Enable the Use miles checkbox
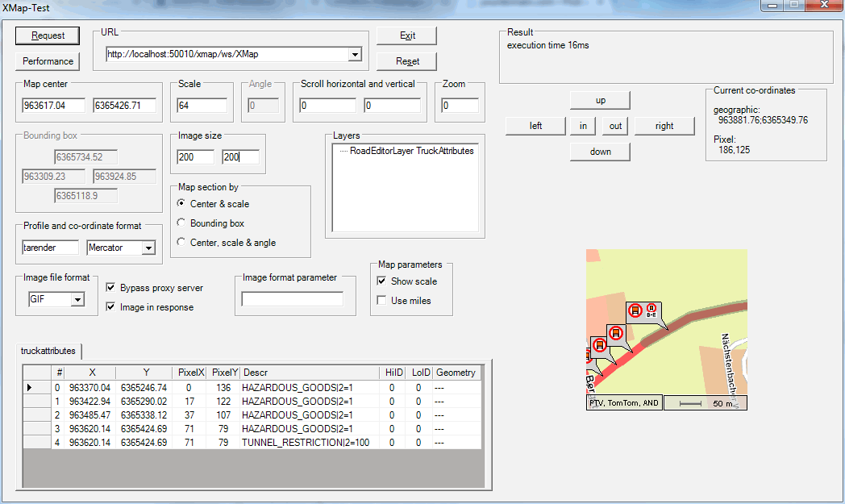Screen dimensions: 845x504 [382, 301]
